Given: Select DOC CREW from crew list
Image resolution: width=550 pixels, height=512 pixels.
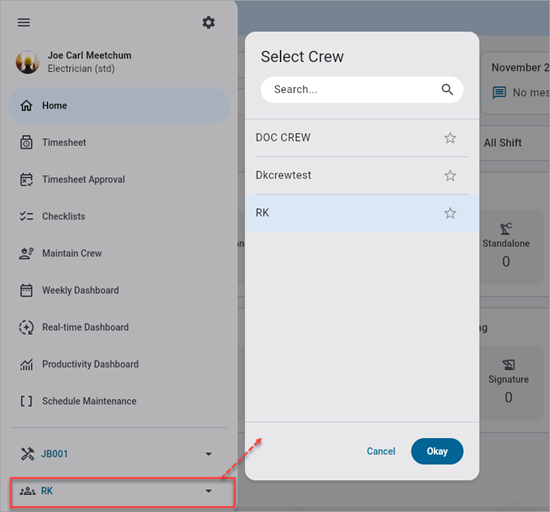Looking at the screenshot, I should click(362, 138).
